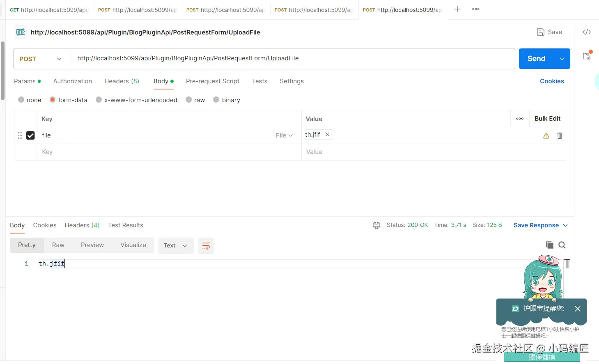Click the request Body tab
Viewport: 599px width, 364px height.
(163, 81)
